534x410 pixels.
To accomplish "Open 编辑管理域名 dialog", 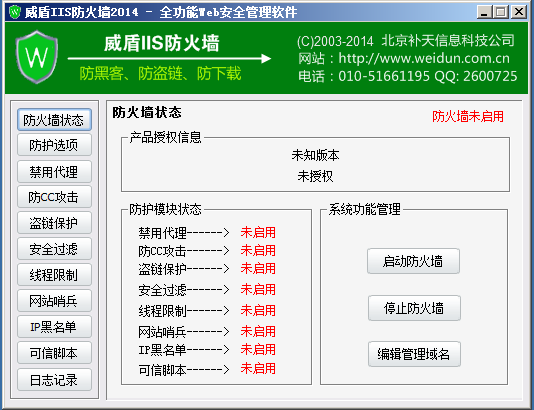I will point(414,354).
